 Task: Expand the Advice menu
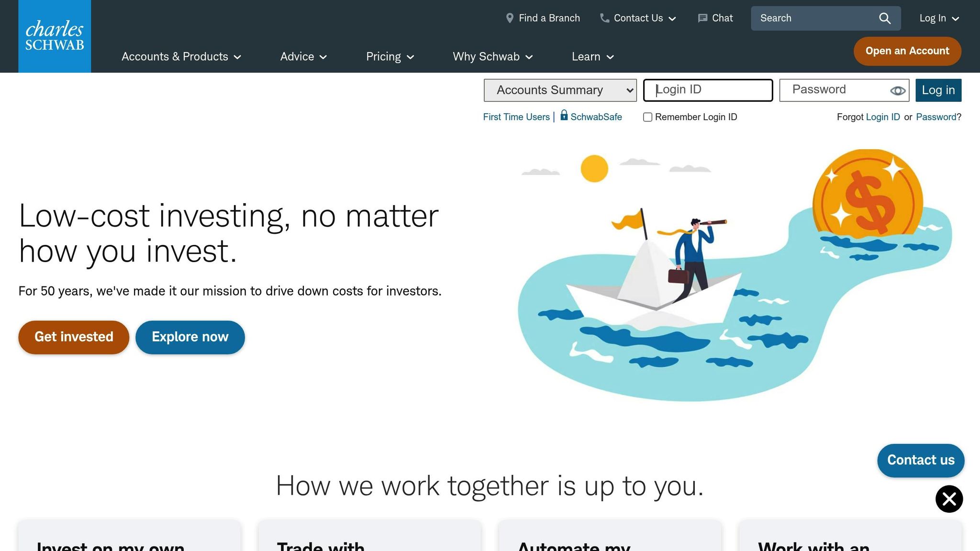tap(303, 56)
